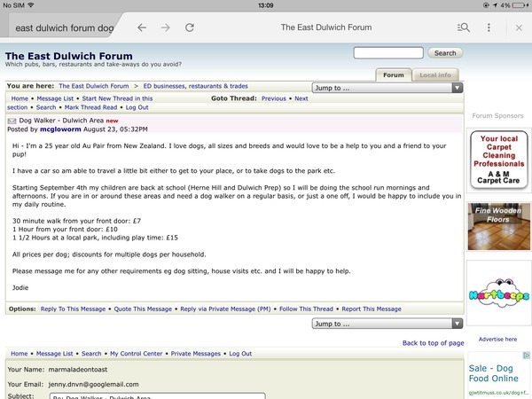Click into the forum search text field
Screen dimensions: 532x399
[x=388, y=53]
